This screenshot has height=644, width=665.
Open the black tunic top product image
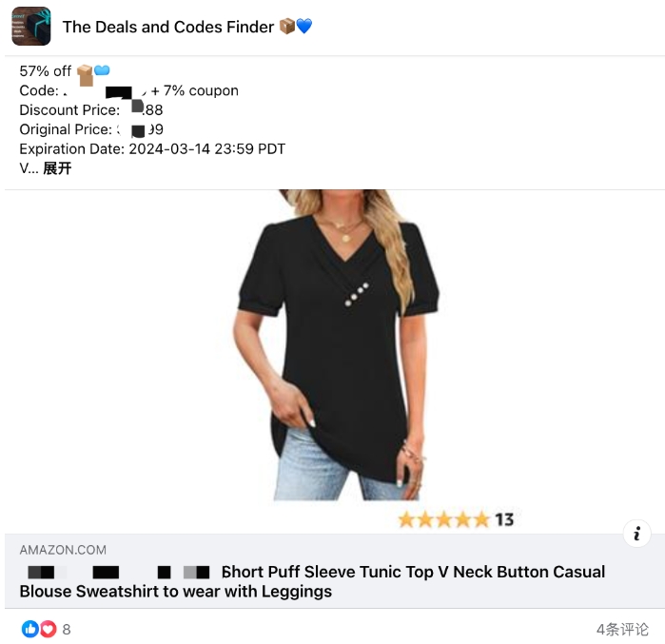(x=337, y=345)
